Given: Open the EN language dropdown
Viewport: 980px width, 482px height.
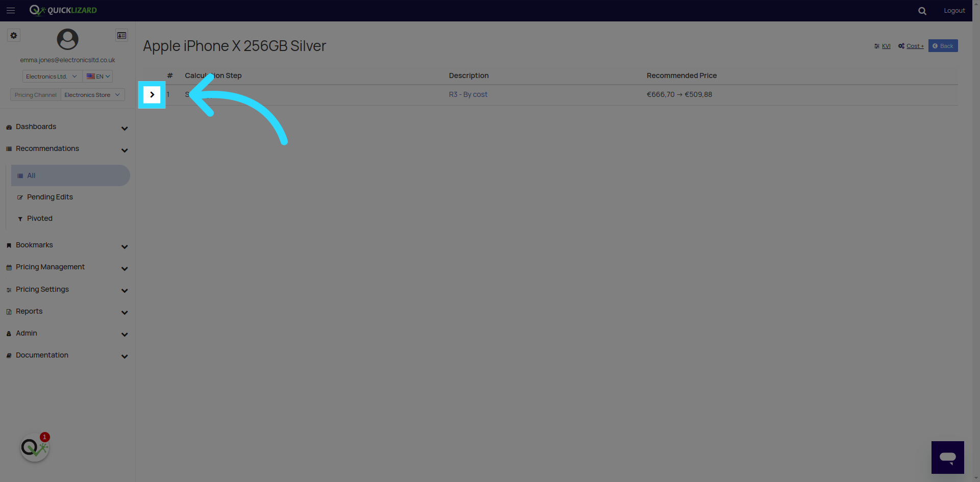Looking at the screenshot, I should [97, 77].
